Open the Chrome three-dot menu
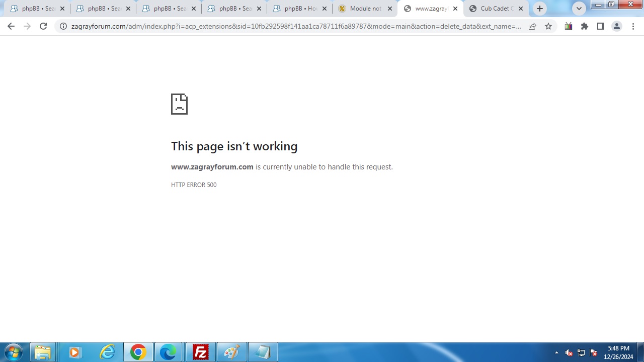This screenshot has height=362, width=644. pos(633,27)
